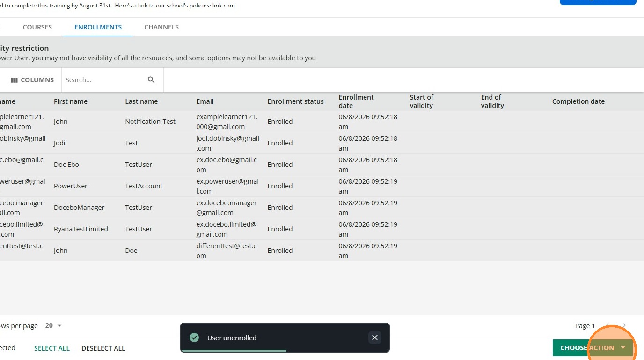
Task: Click Enrolled status in Jodi row
Action: pos(280,143)
